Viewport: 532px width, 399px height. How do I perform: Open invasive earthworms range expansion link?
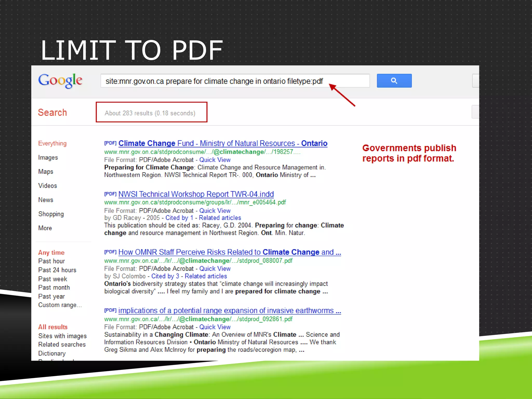pyautogui.click(x=230, y=310)
